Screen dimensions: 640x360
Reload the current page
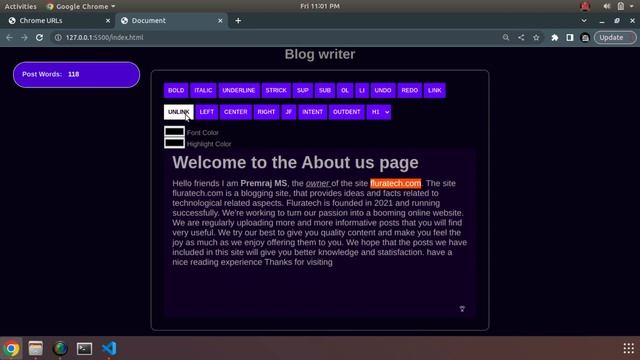[x=39, y=37]
